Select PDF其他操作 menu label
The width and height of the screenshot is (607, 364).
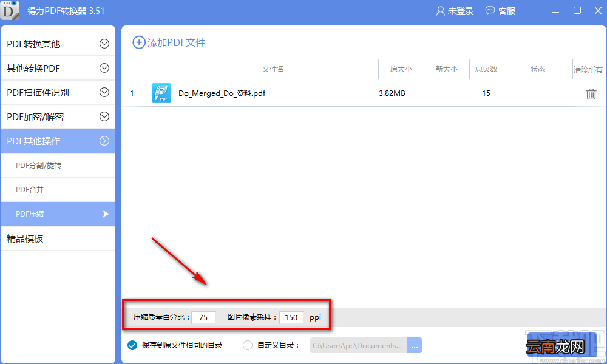point(33,141)
